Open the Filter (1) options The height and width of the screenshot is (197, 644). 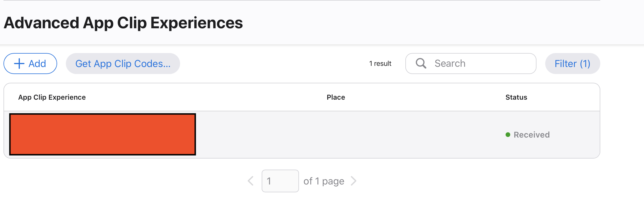click(572, 64)
